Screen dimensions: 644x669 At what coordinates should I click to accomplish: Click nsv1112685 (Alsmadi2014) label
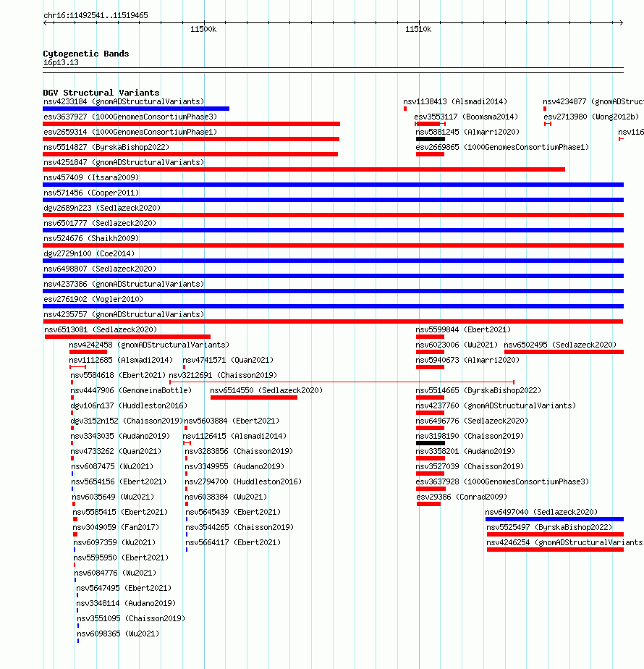[121, 360]
